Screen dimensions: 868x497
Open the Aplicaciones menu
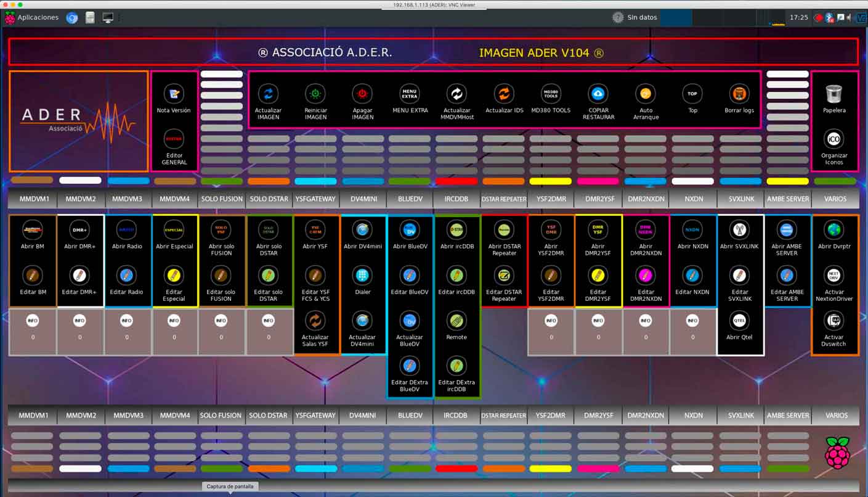click(31, 18)
